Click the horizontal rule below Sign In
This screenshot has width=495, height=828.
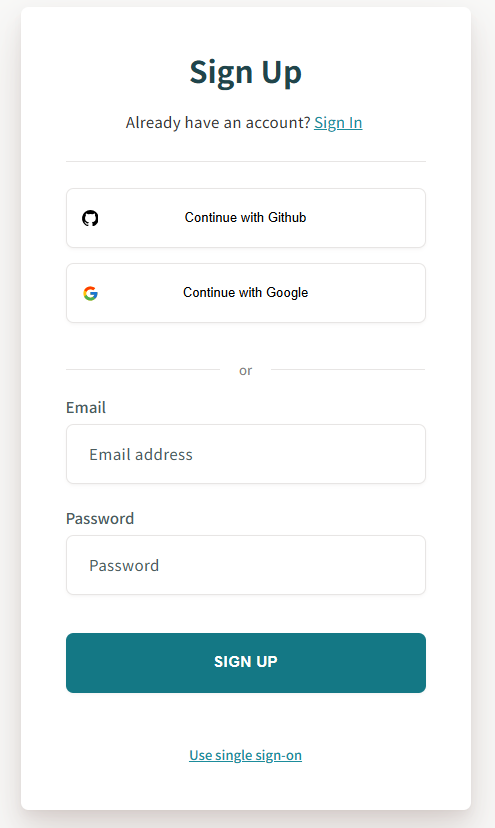(246, 162)
